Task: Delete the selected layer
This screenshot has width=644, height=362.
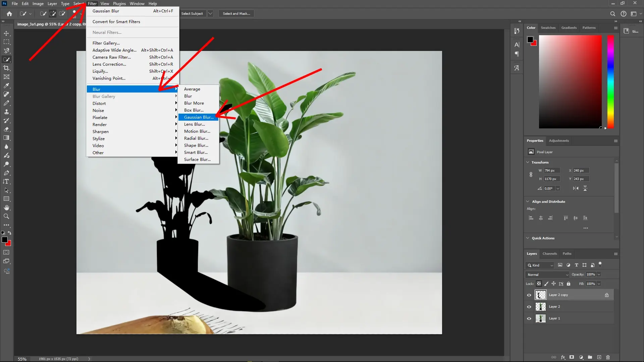Action: coord(608,357)
